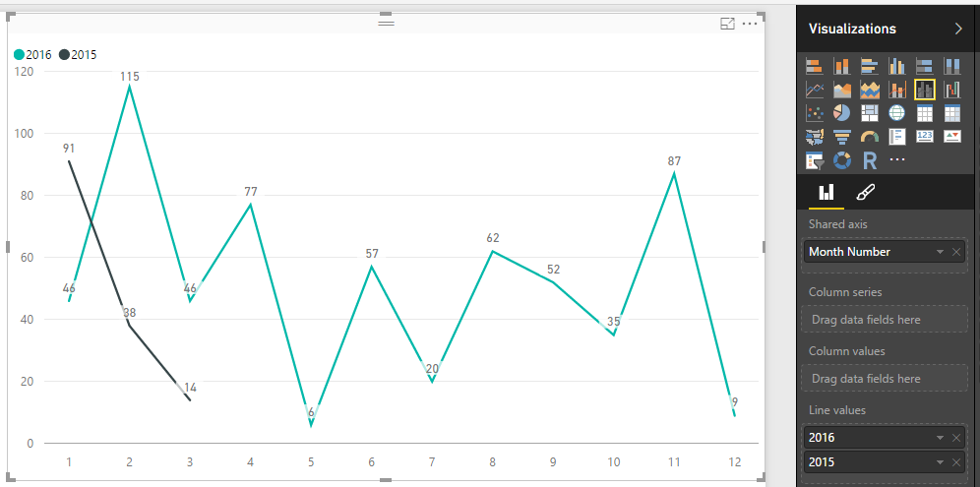Select the table visualization

[924, 113]
